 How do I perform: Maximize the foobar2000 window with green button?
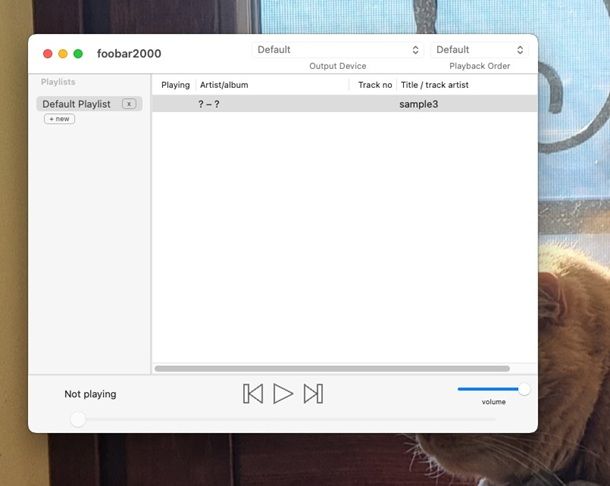78,54
